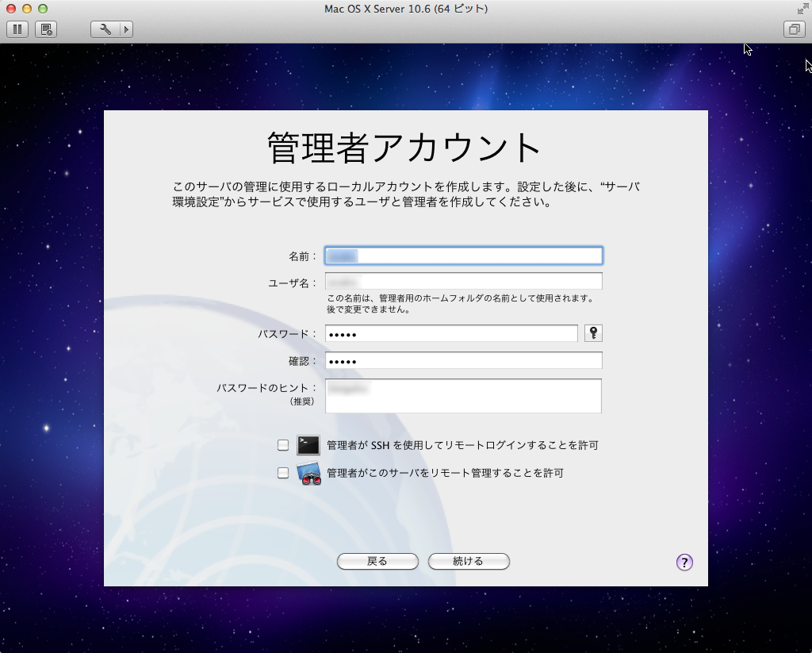Minimize the VM window yellow button

27,9
